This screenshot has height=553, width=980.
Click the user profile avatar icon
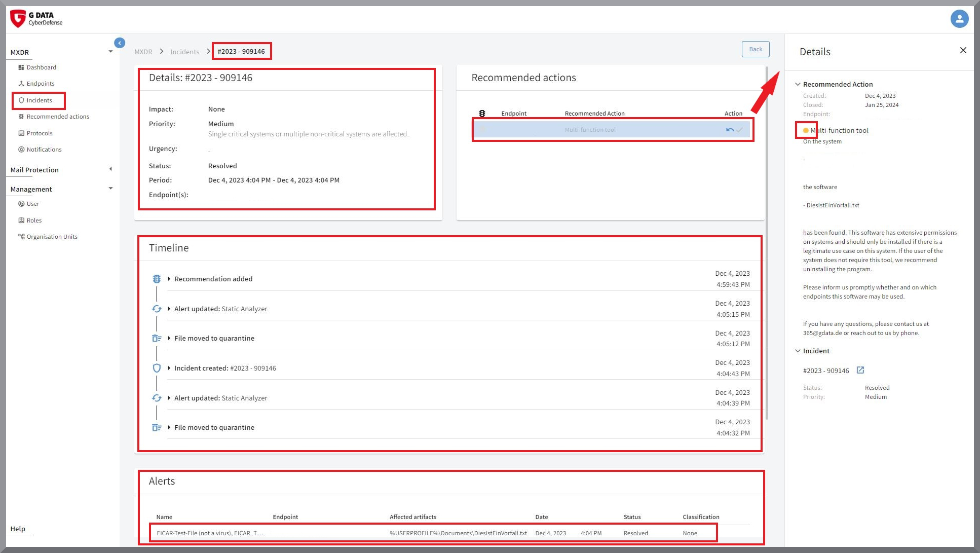coord(959,19)
